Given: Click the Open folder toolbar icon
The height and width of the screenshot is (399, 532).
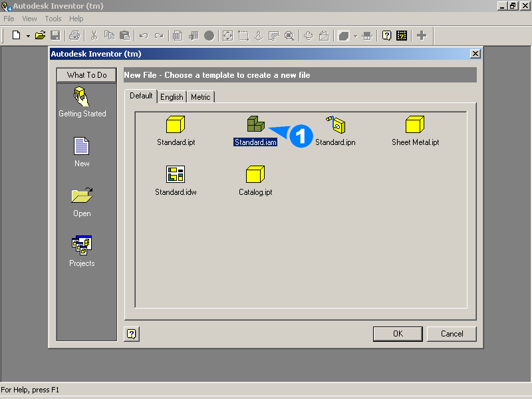Looking at the screenshot, I should point(40,35).
